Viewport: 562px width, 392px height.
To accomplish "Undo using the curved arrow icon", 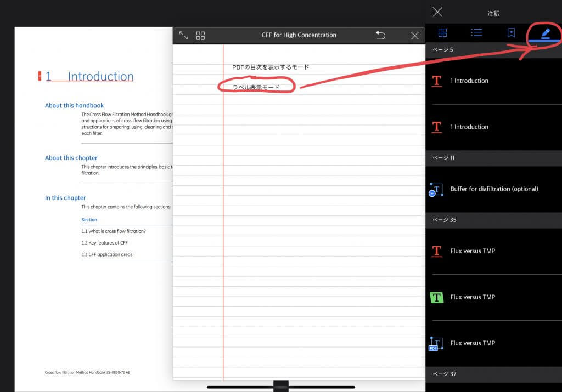I will click(x=381, y=35).
